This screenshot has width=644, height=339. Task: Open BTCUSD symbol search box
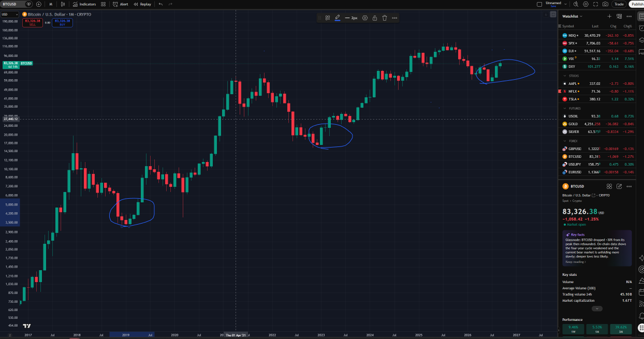click(x=16, y=4)
